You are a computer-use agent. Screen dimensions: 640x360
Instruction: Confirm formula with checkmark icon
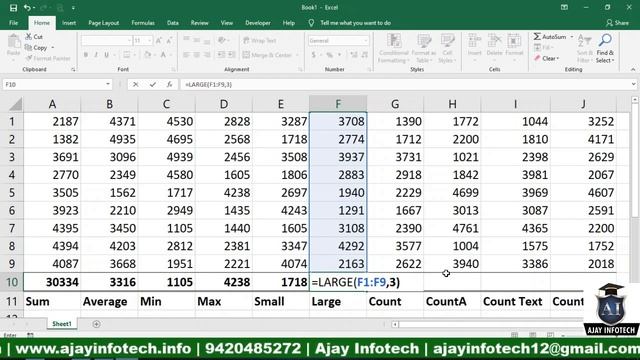point(153,84)
